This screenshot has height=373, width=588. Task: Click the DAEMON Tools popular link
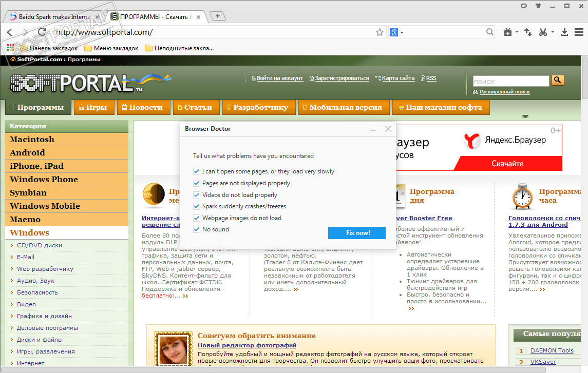552,350
